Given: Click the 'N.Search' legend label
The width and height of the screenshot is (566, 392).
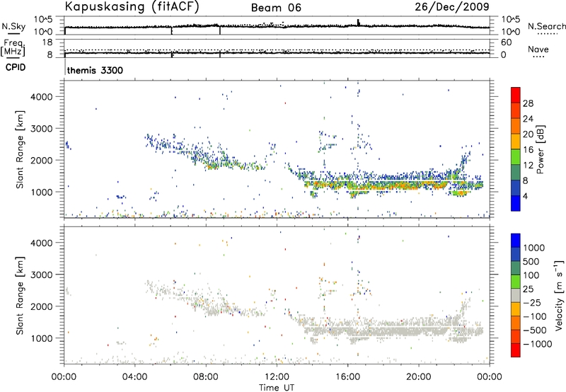Looking at the screenshot, I should coord(546,26).
